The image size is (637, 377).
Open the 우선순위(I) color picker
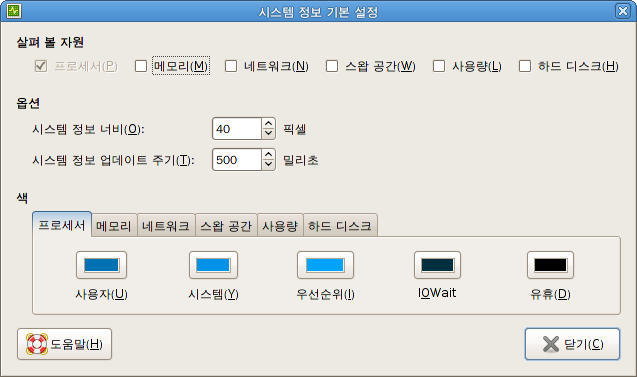[325, 265]
